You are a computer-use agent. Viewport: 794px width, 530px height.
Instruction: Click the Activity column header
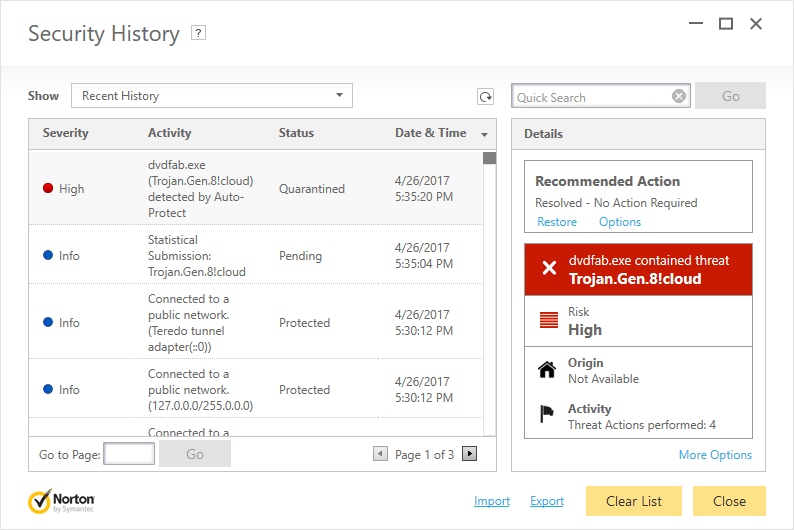pos(169,133)
